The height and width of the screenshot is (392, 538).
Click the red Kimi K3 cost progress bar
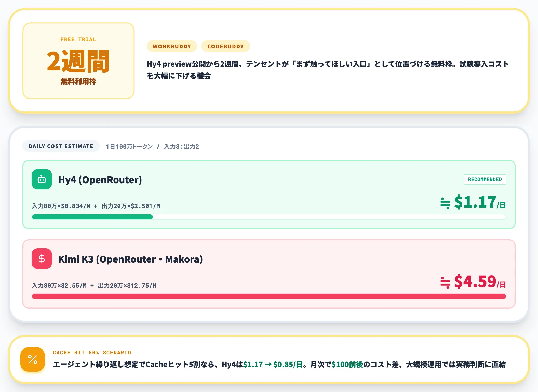point(269,296)
